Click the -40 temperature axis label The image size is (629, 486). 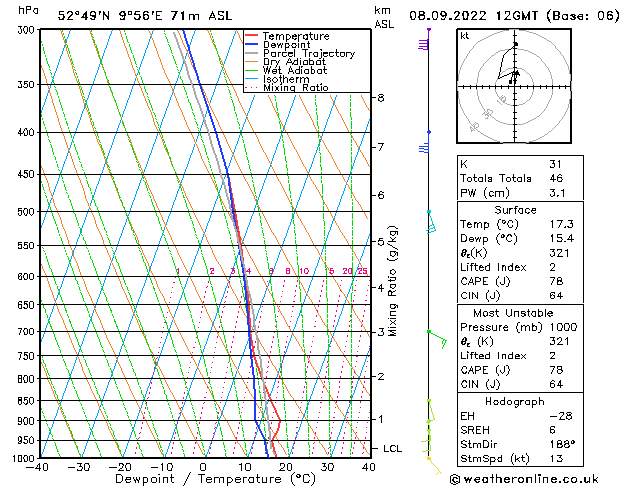[x=37, y=467]
